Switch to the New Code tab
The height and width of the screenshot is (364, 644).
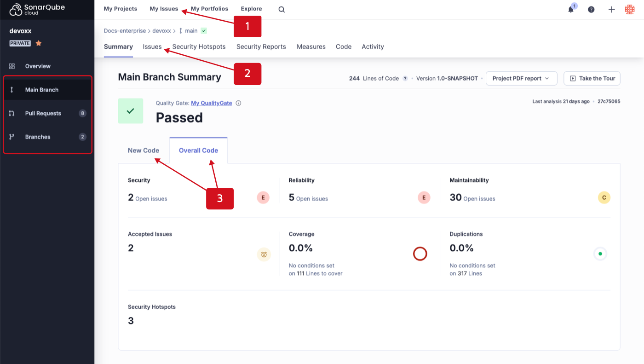coord(144,150)
